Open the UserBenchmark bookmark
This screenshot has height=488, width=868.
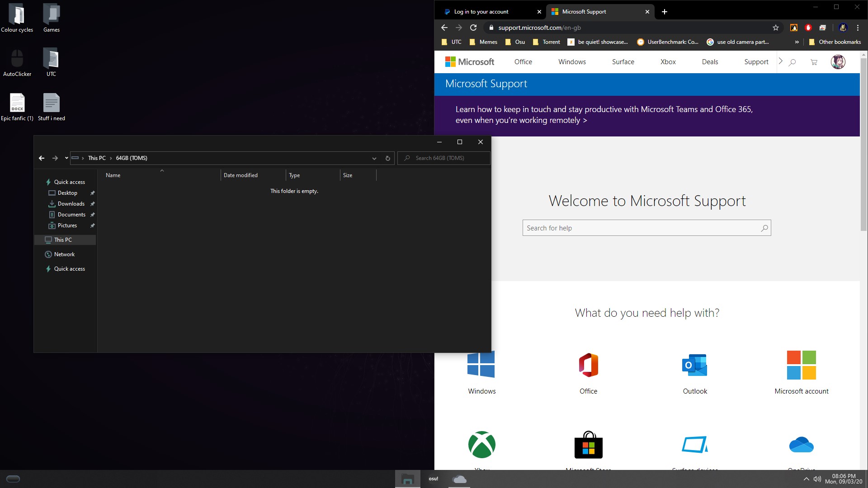point(667,42)
